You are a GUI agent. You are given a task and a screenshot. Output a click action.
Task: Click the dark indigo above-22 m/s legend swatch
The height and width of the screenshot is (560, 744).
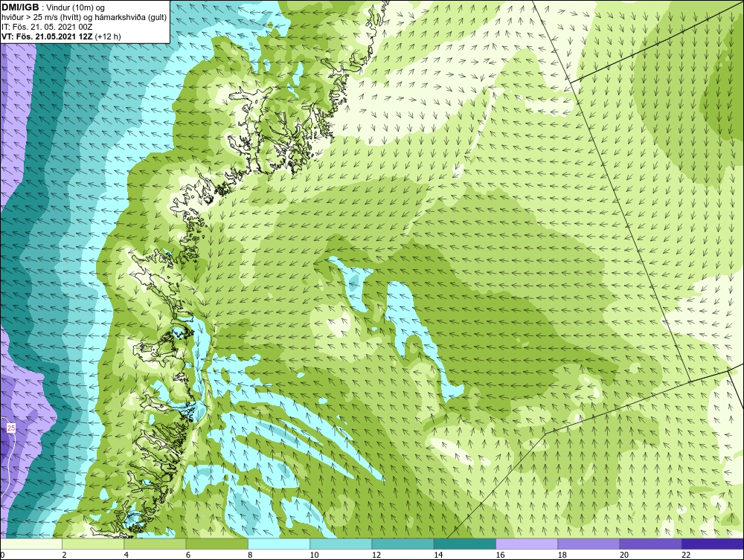(713, 544)
